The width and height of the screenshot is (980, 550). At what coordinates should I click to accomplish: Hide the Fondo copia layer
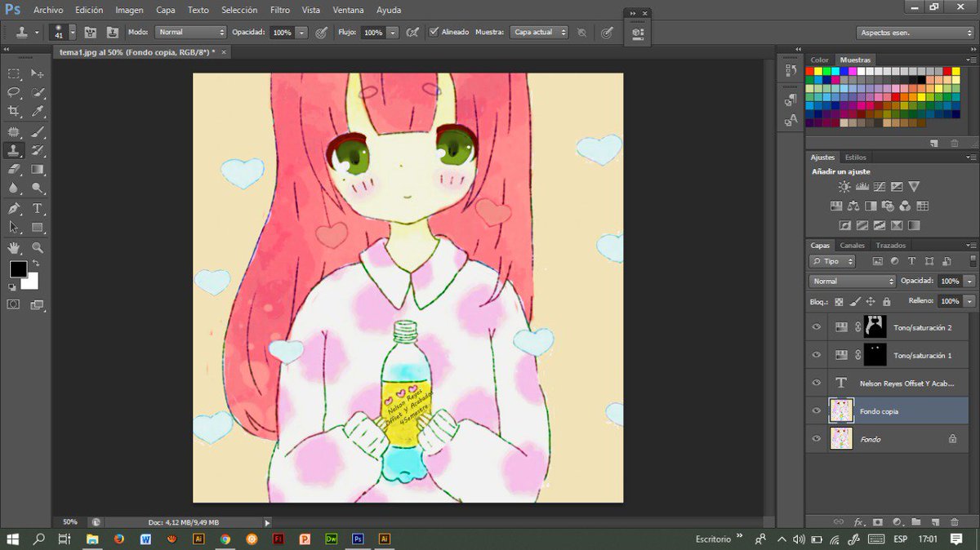point(816,411)
